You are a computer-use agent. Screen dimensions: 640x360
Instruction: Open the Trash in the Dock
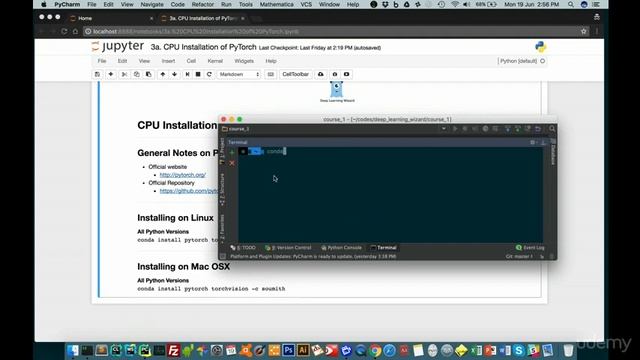point(568,350)
